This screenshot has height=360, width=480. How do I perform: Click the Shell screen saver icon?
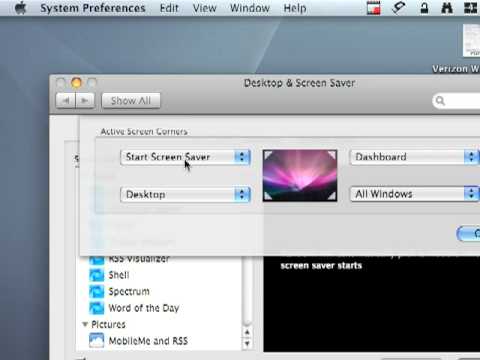pyautogui.click(x=97, y=275)
